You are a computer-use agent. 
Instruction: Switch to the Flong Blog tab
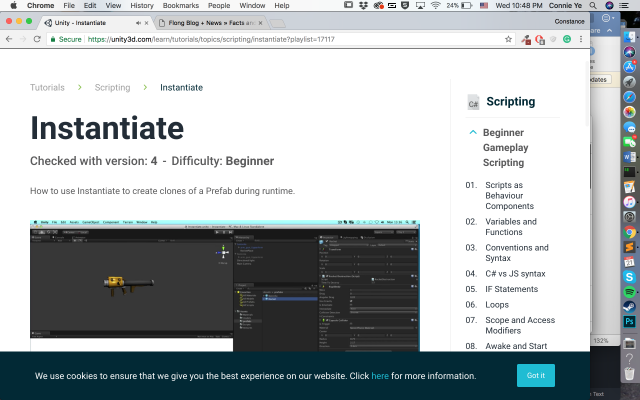pyautogui.click(x=211, y=23)
